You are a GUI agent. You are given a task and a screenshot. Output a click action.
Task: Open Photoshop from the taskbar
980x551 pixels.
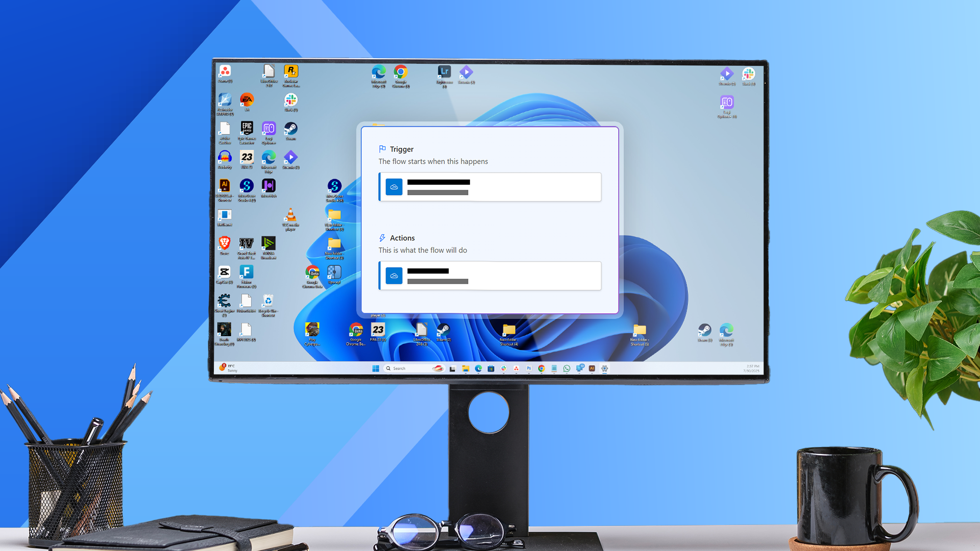[x=529, y=368]
